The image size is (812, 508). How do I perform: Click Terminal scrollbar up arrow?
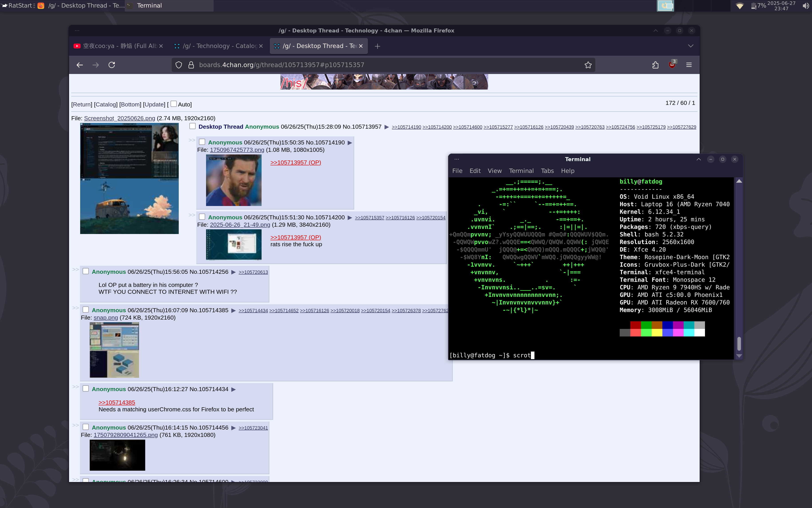point(739,181)
